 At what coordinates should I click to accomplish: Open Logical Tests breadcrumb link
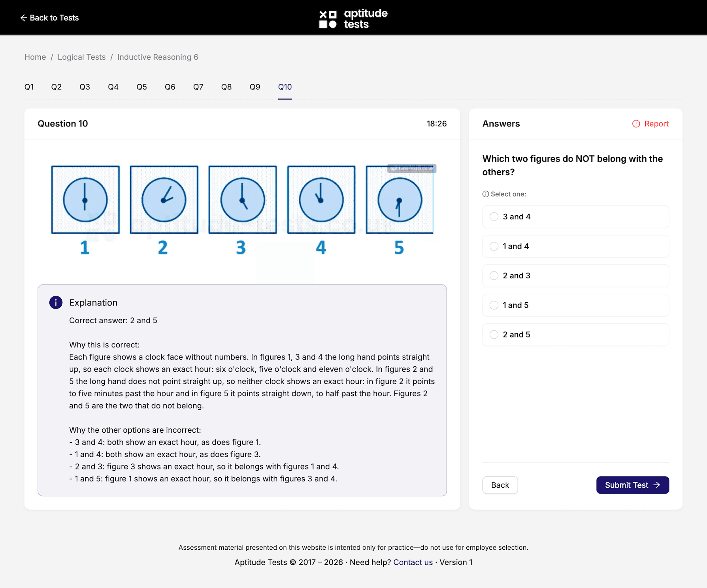coord(82,57)
